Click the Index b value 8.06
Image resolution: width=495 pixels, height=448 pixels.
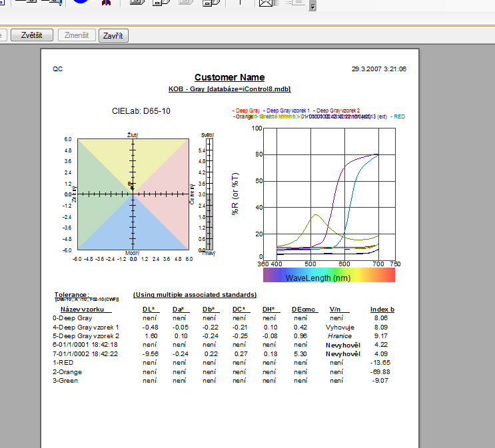pos(381,318)
